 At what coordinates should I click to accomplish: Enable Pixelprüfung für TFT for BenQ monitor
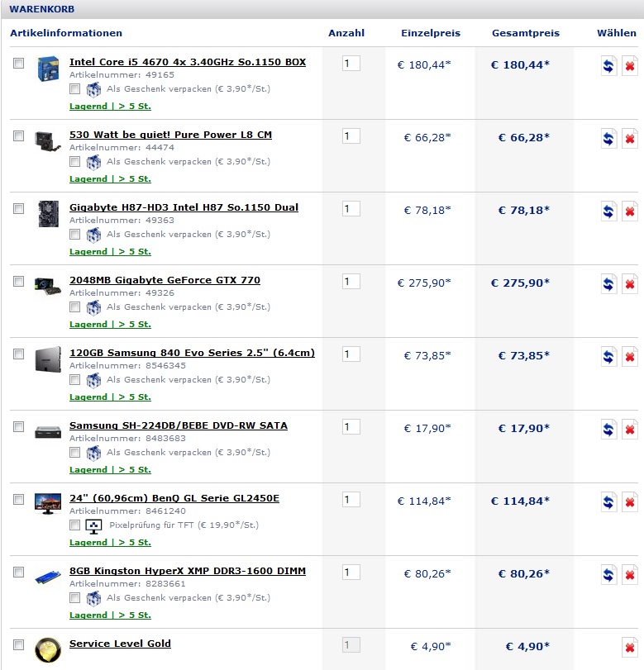pos(75,525)
